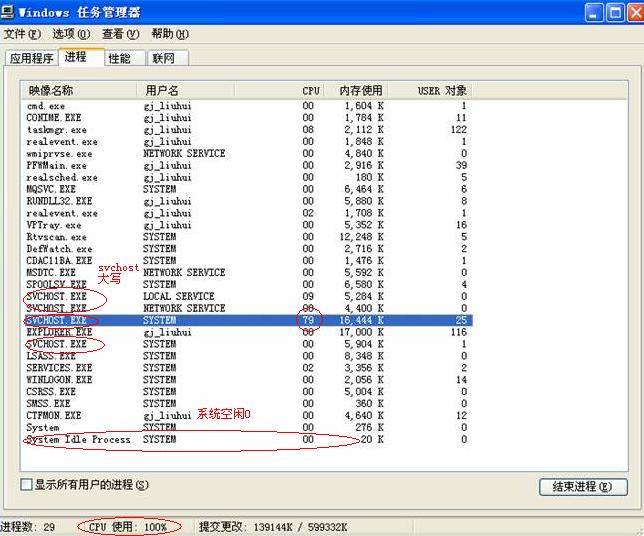This screenshot has height=536, width=644.
Task: Sort by CPU column header
Action: (x=279, y=90)
